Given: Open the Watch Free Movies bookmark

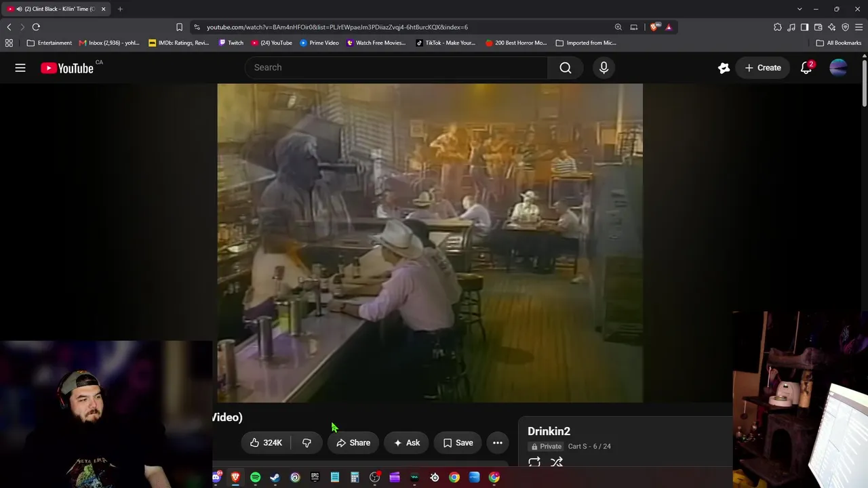Looking at the screenshot, I should (x=376, y=43).
